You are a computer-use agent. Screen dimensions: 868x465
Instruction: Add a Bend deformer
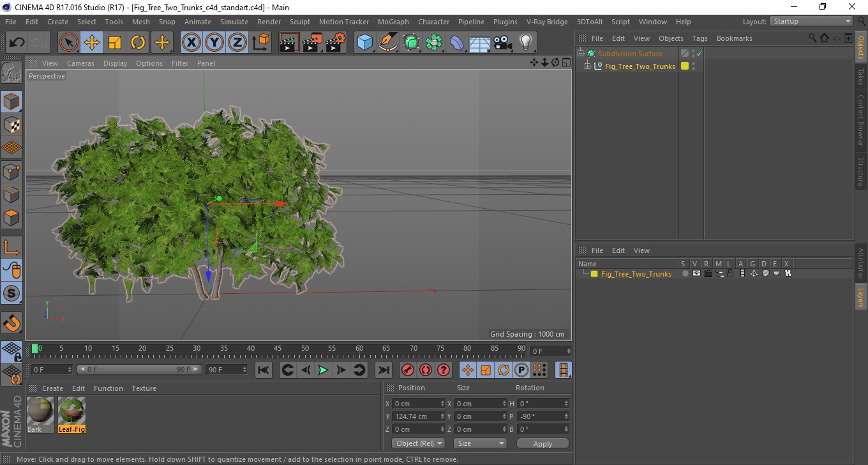457,43
